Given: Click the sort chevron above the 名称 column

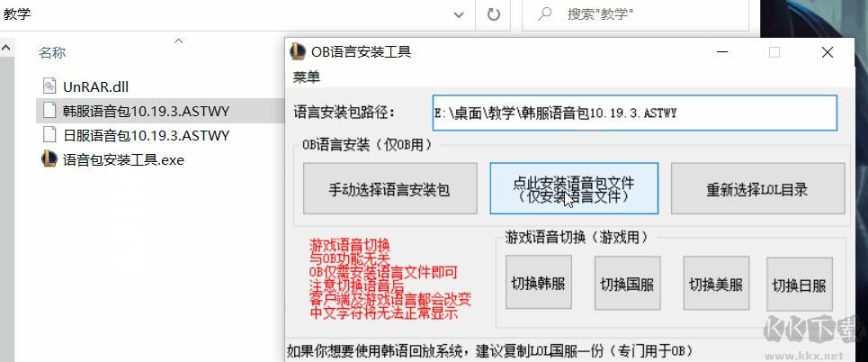Looking at the screenshot, I should [x=178, y=41].
